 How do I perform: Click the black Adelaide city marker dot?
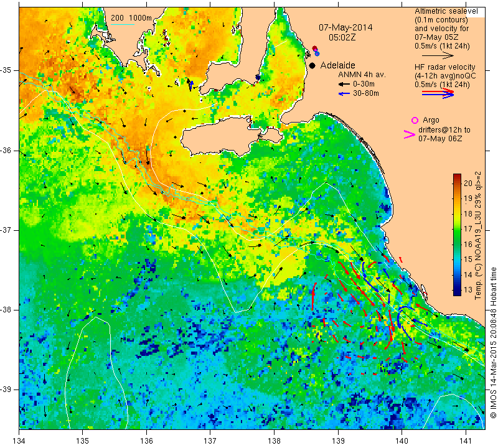coord(312,65)
